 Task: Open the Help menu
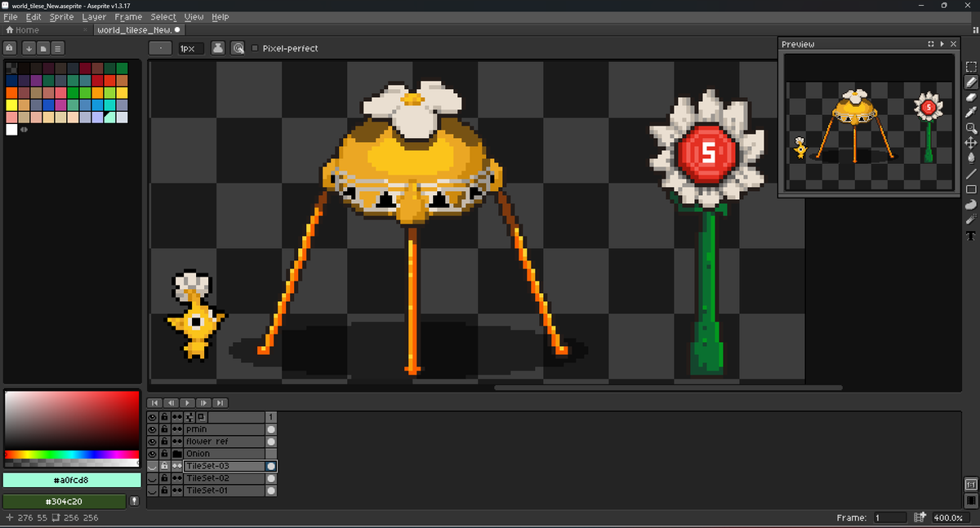point(220,16)
